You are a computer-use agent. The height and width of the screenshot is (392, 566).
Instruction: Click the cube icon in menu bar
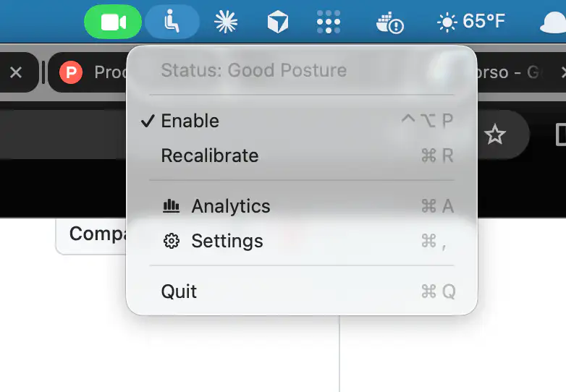click(x=277, y=22)
